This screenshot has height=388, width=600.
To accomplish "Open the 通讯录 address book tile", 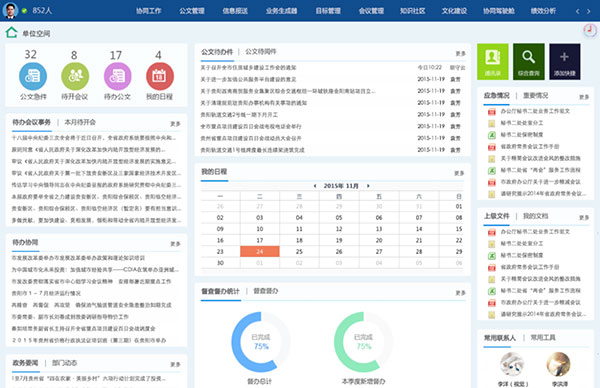I will coord(492,62).
